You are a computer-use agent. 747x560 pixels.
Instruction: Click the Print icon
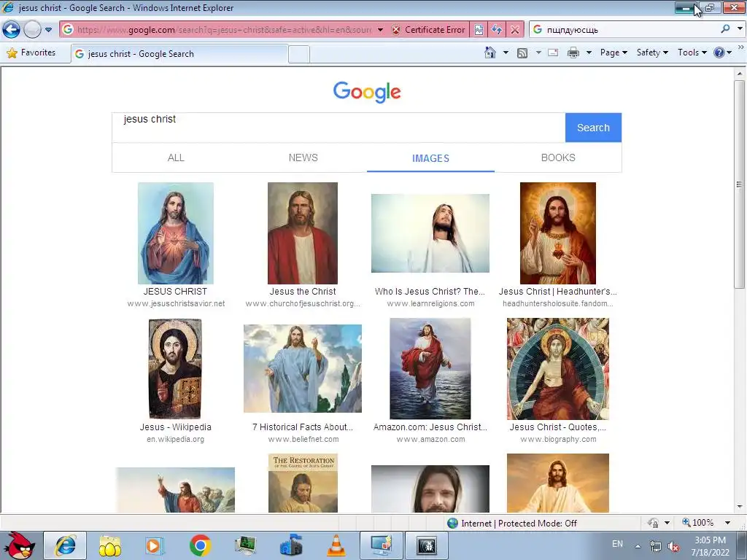coord(573,52)
